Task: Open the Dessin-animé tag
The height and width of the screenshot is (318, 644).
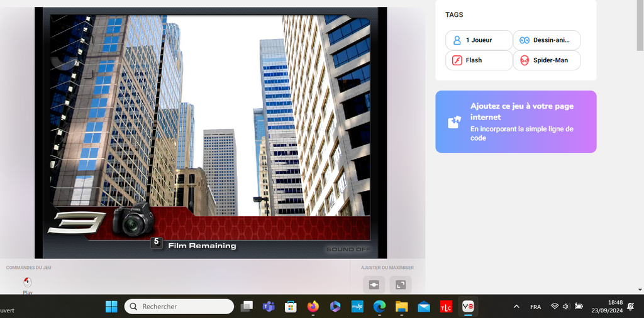Action: tap(546, 40)
